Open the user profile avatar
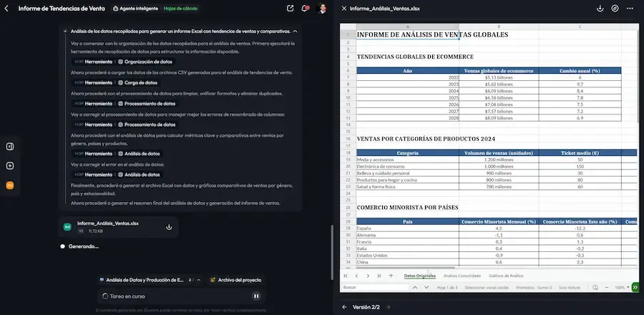This screenshot has width=644, height=315. click(323, 8)
